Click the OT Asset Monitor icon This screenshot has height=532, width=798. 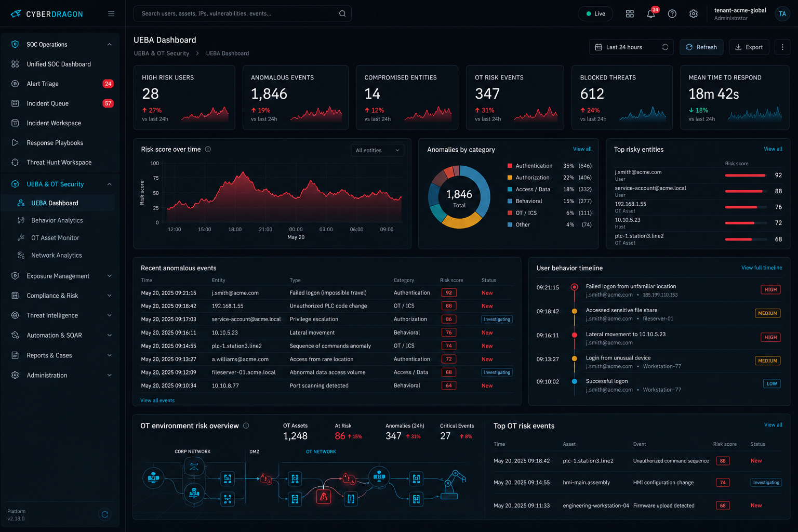[x=21, y=238]
